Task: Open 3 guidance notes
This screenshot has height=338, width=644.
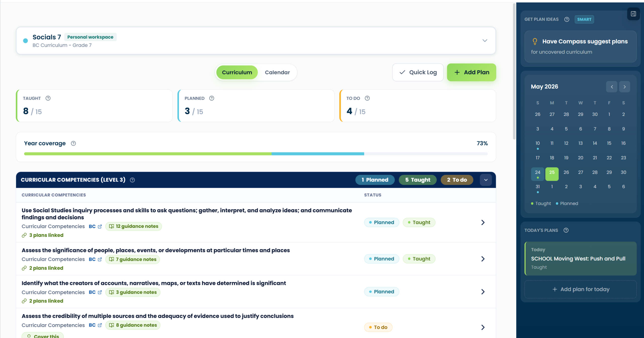Action: point(133,292)
